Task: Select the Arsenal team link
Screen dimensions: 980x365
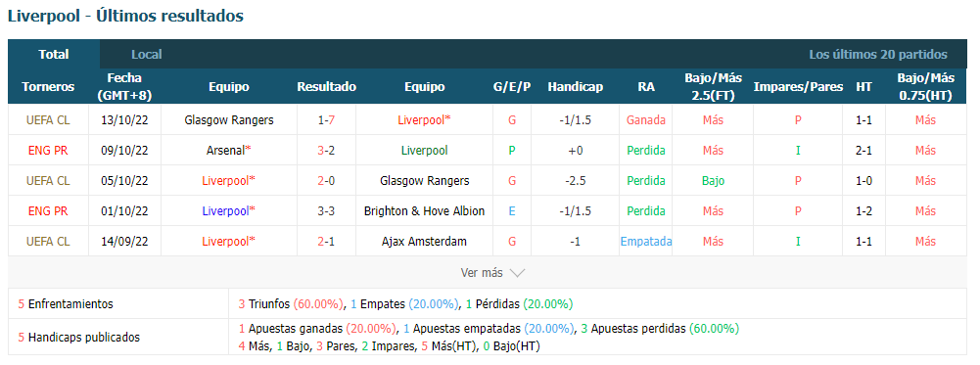Action: (229, 151)
